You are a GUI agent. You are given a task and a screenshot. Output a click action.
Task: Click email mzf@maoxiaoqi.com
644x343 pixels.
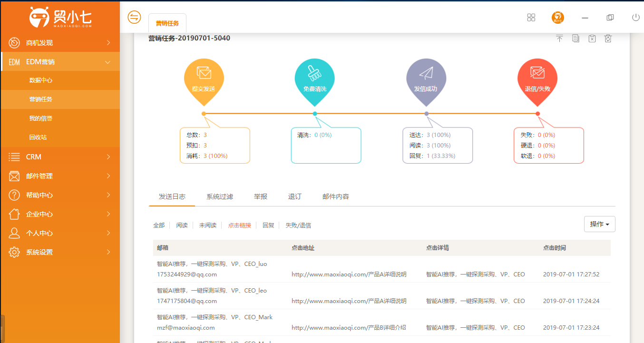tap(186, 328)
